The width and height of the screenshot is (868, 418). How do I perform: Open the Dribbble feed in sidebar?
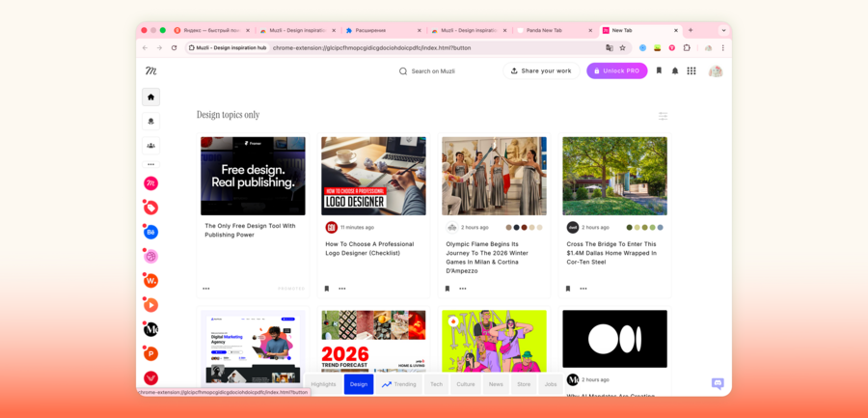pos(151,257)
